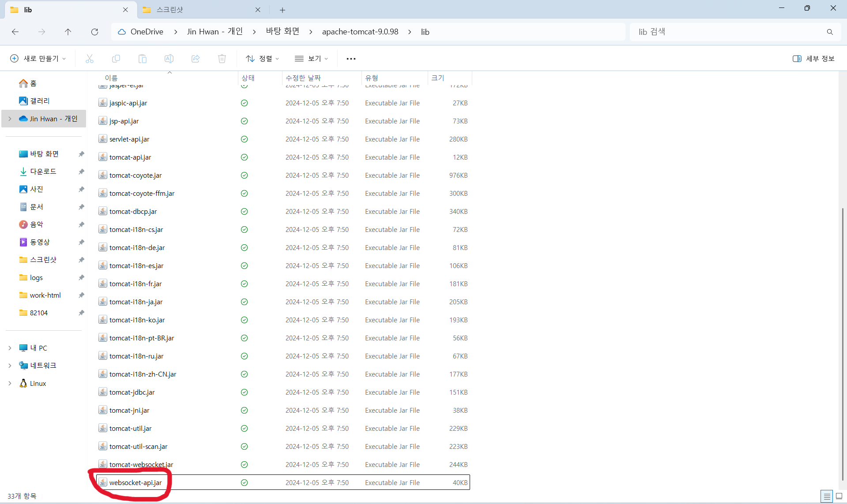This screenshot has width=847, height=504.
Task: Expand the Linux tree node
Action: [10, 383]
